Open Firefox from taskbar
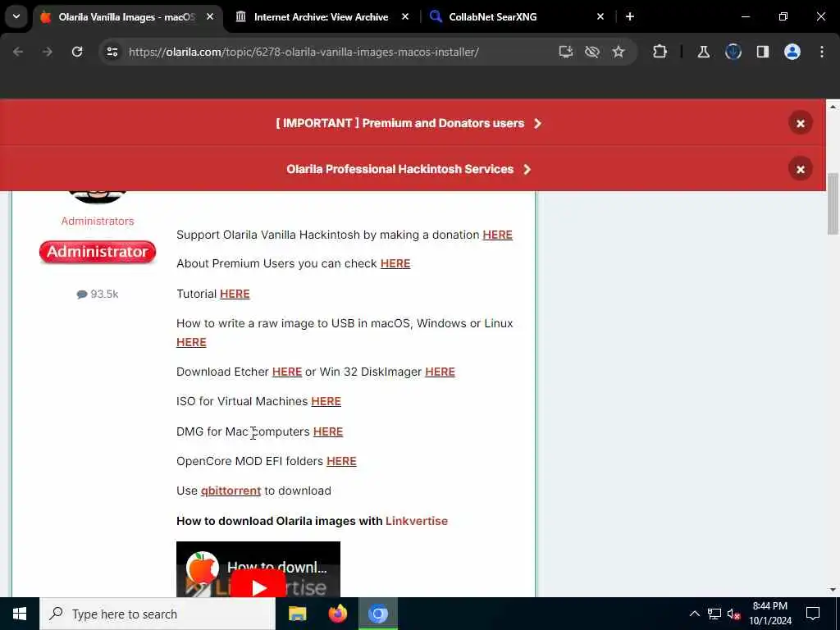This screenshot has width=840, height=630. [x=337, y=614]
